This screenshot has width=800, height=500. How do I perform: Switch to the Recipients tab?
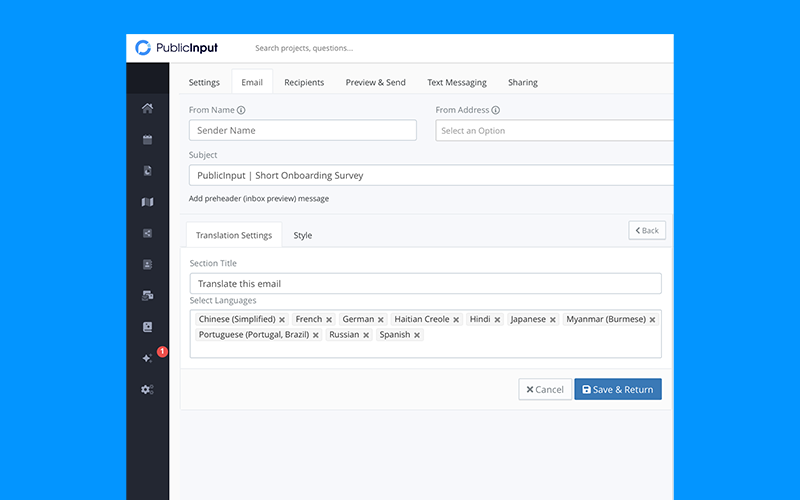304,83
